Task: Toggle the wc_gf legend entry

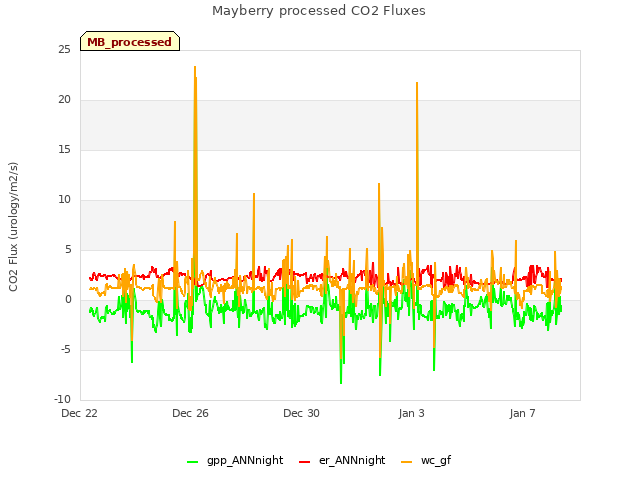Action: tap(426, 460)
